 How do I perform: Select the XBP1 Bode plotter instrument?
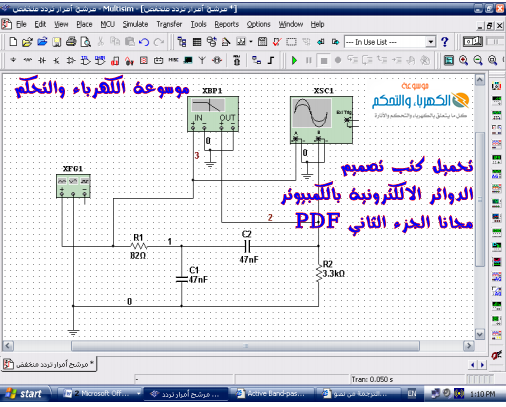[x=213, y=114]
